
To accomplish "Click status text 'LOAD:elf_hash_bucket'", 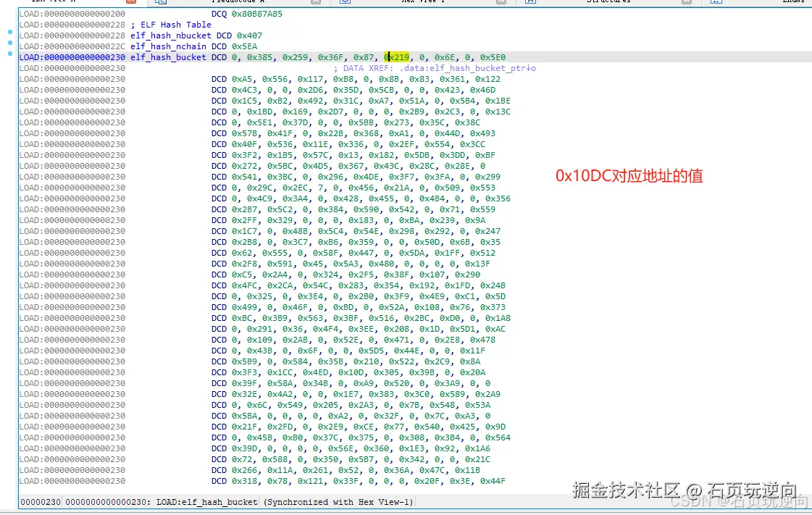I will tap(207, 502).
